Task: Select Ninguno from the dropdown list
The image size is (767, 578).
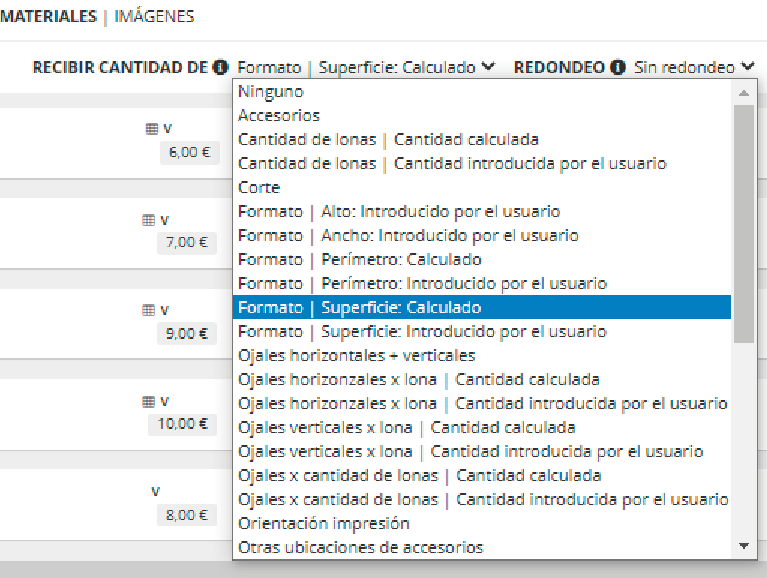Action: coord(271,92)
